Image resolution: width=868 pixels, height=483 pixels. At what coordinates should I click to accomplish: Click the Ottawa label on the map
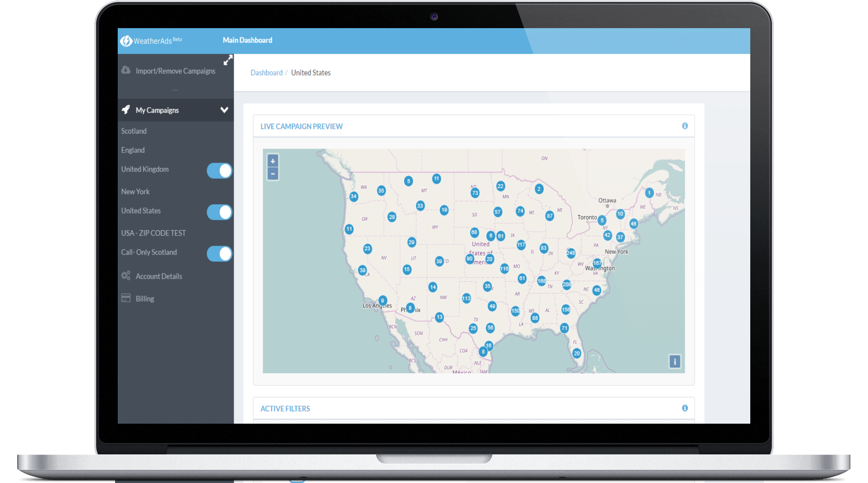(x=607, y=200)
